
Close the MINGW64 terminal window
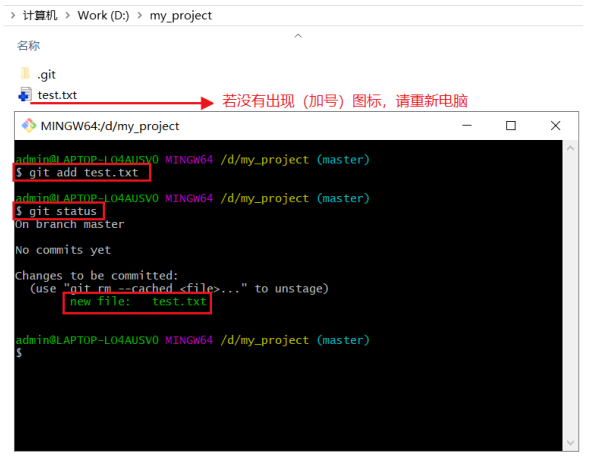[x=555, y=125]
